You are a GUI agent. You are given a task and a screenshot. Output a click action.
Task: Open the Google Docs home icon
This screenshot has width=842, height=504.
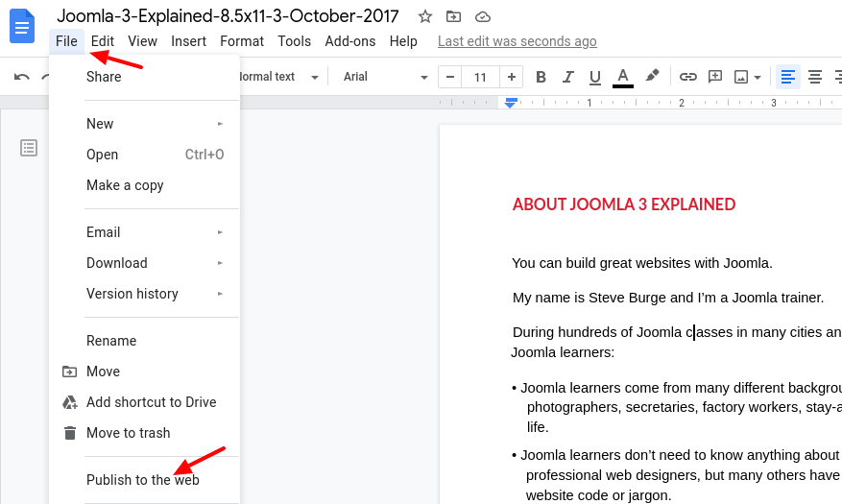tap(22, 26)
